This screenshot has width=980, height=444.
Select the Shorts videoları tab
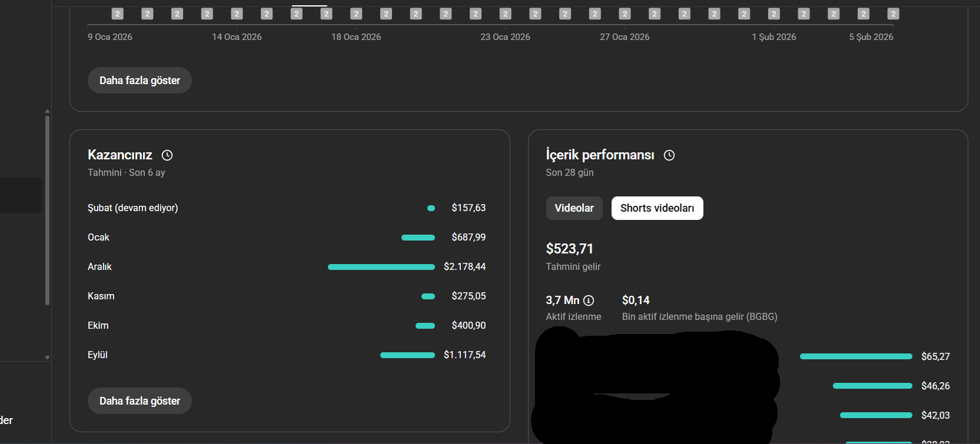pos(657,208)
